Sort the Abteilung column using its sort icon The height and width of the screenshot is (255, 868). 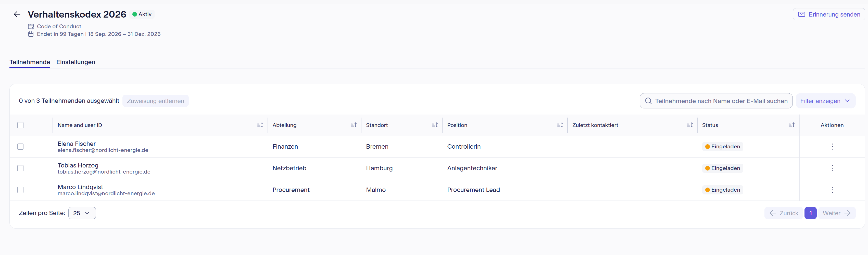[354, 125]
